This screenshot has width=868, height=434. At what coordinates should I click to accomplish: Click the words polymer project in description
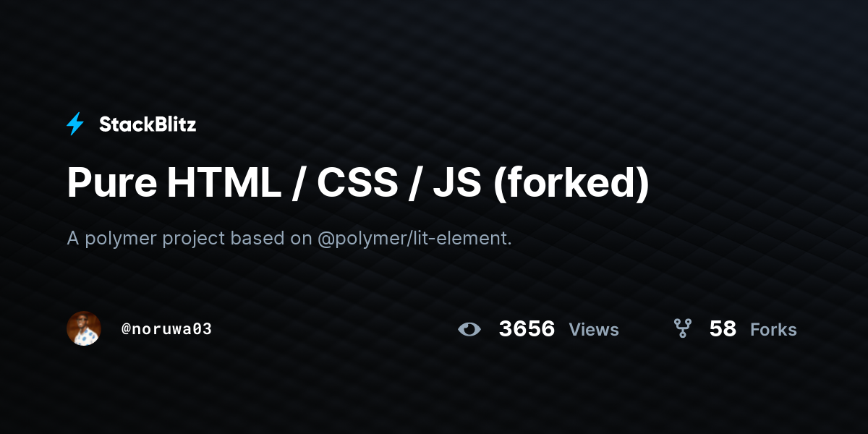pyautogui.click(x=156, y=239)
